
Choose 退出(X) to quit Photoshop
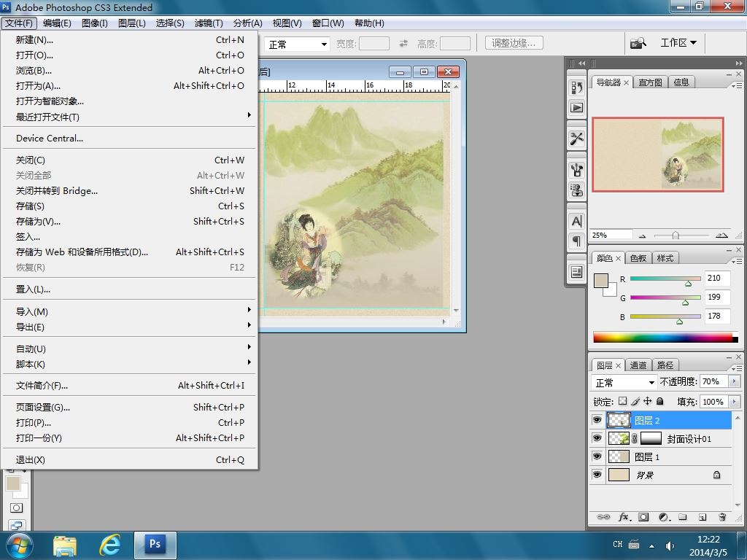(130, 459)
